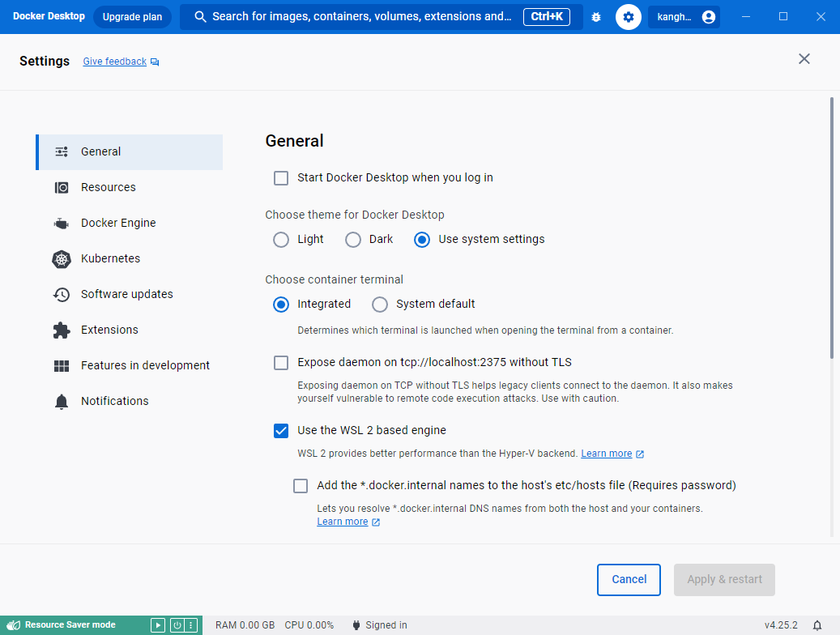Click the Docker Engine icon
This screenshot has width=840, height=635.
click(62, 223)
